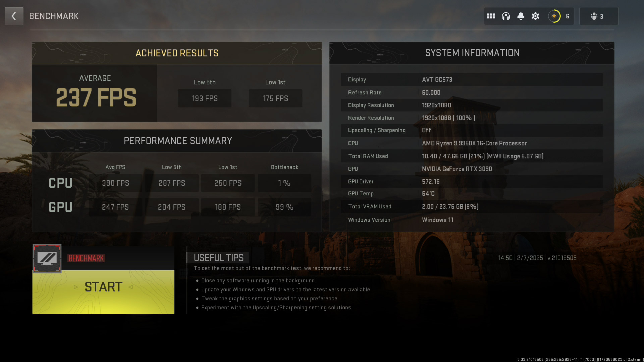Click the Benchmark tool logo icon
The height and width of the screenshot is (362, 644).
coord(47,258)
